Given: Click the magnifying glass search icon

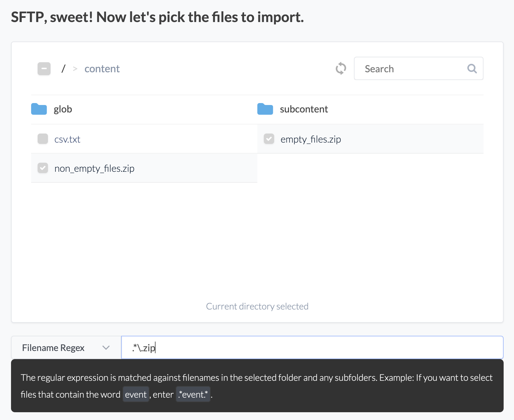Looking at the screenshot, I should pyautogui.click(x=472, y=68).
